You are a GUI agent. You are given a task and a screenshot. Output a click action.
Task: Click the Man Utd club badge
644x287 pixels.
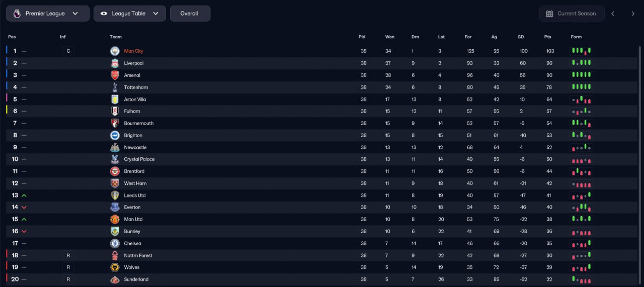(115, 220)
